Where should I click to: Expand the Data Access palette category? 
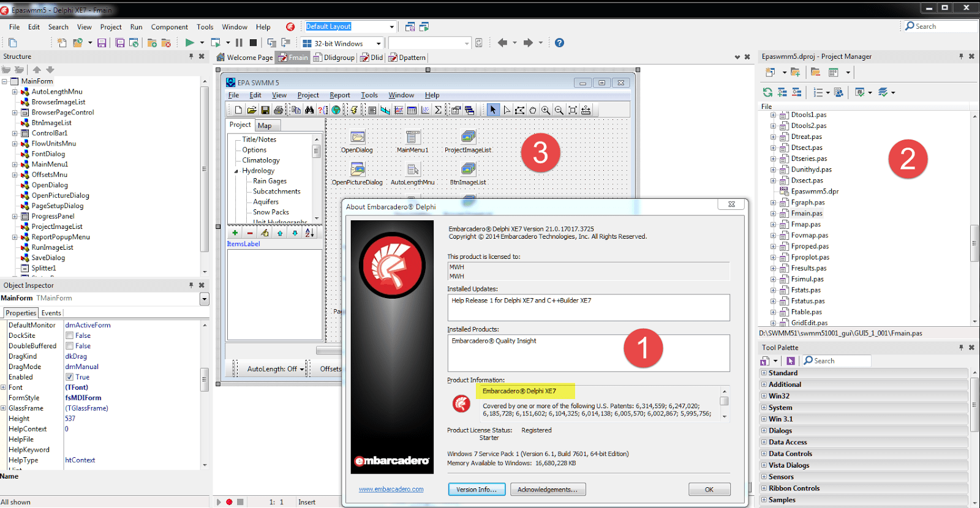point(764,442)
